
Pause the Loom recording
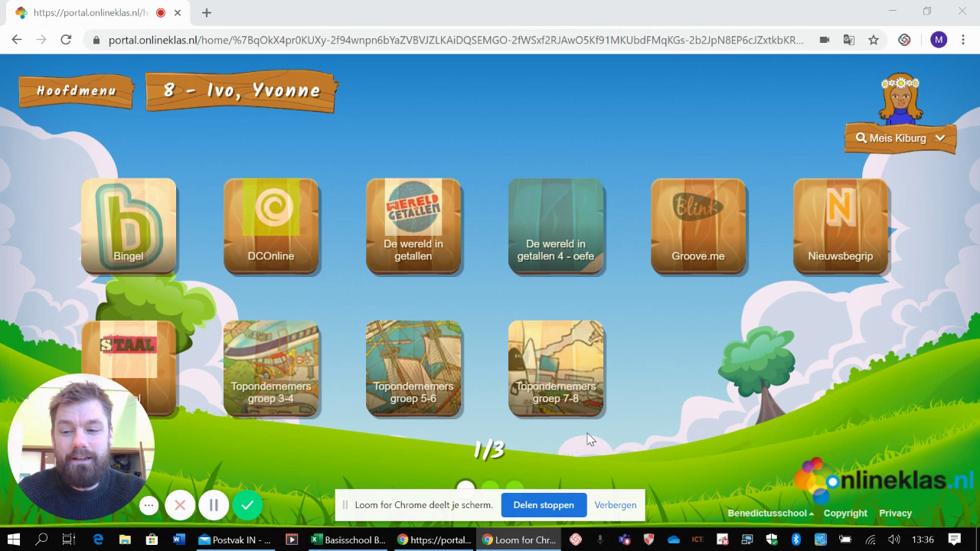pos(214,505)
